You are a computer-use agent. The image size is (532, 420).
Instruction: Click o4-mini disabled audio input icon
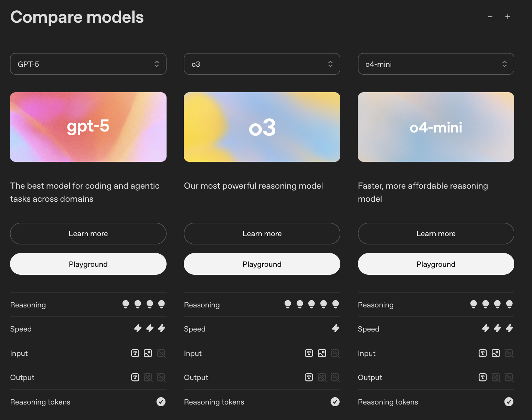(509, 353)
